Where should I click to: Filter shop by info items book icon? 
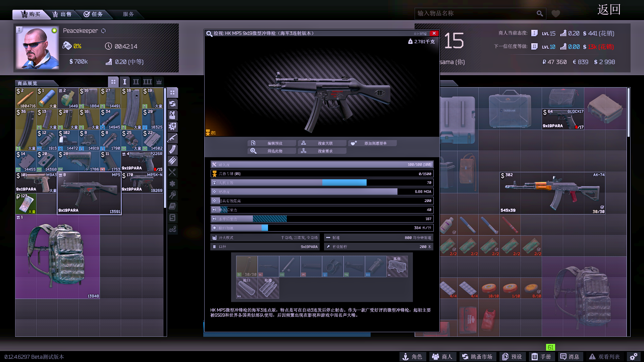tap(172, 206)
